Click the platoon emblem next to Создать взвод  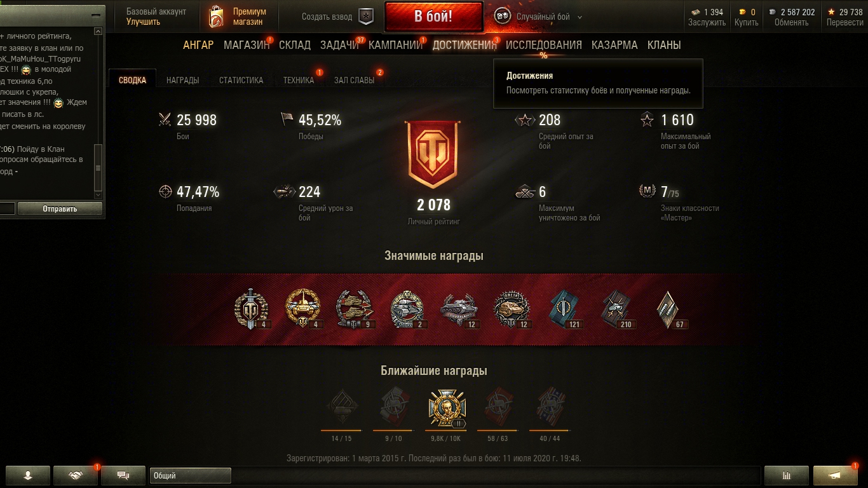(x=367, y=17)
